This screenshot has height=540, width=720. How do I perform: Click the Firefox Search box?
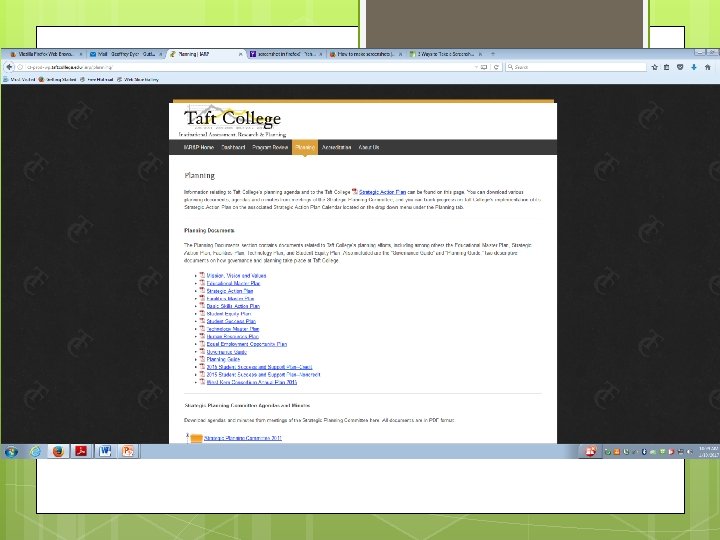[576, 67]
